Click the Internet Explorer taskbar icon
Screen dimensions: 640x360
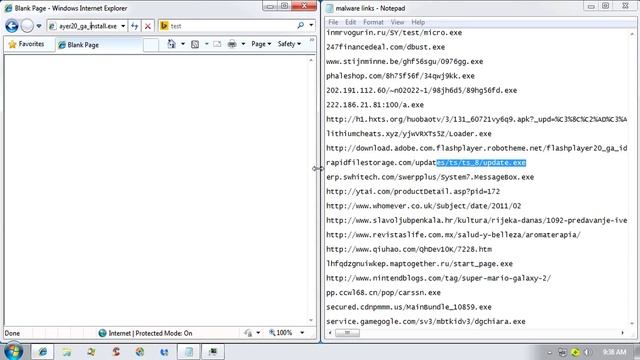tap(42, 351)
